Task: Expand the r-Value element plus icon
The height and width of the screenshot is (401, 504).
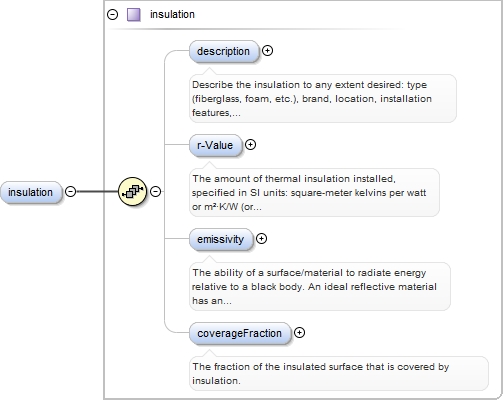Action: click(250, 145)
